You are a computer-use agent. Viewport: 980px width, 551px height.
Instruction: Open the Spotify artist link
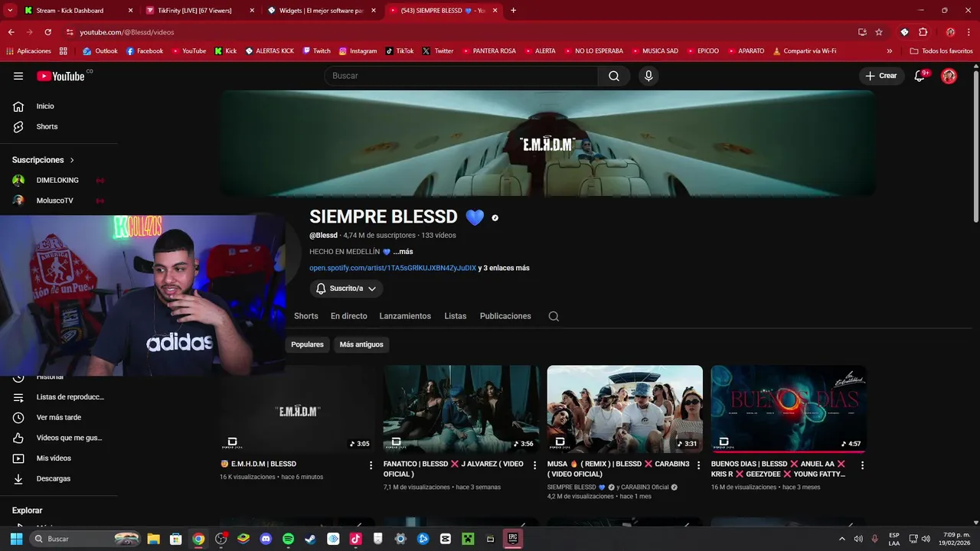[x=393, y=268]
